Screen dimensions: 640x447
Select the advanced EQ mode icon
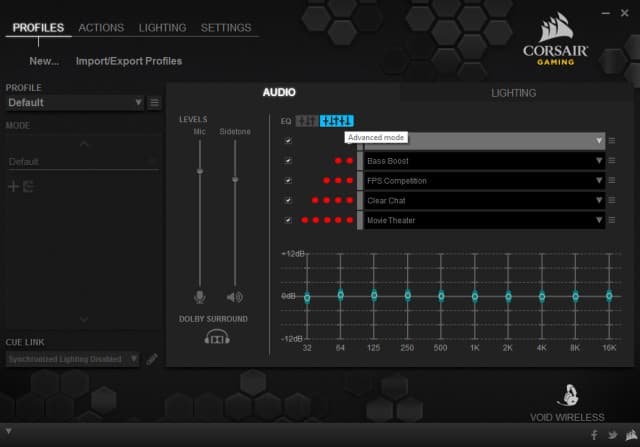(337, 121)
